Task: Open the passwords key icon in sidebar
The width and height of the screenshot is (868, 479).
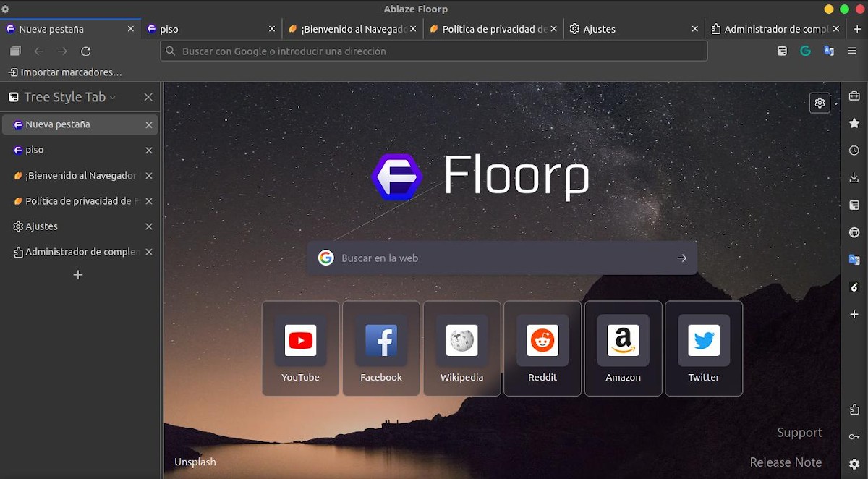Action: 854,436
